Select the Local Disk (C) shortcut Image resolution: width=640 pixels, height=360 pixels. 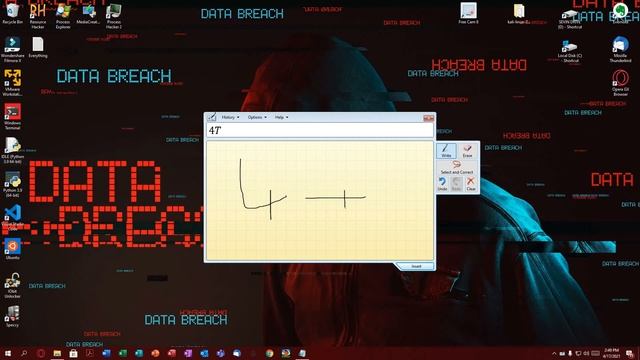point(570,51)
